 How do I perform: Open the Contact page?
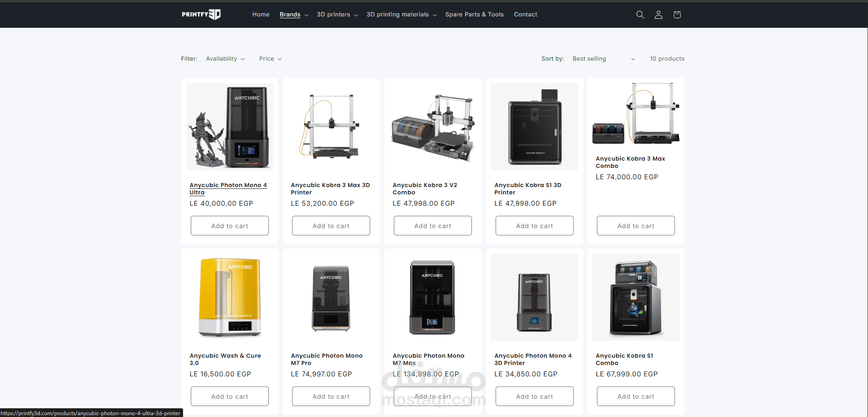525,15
